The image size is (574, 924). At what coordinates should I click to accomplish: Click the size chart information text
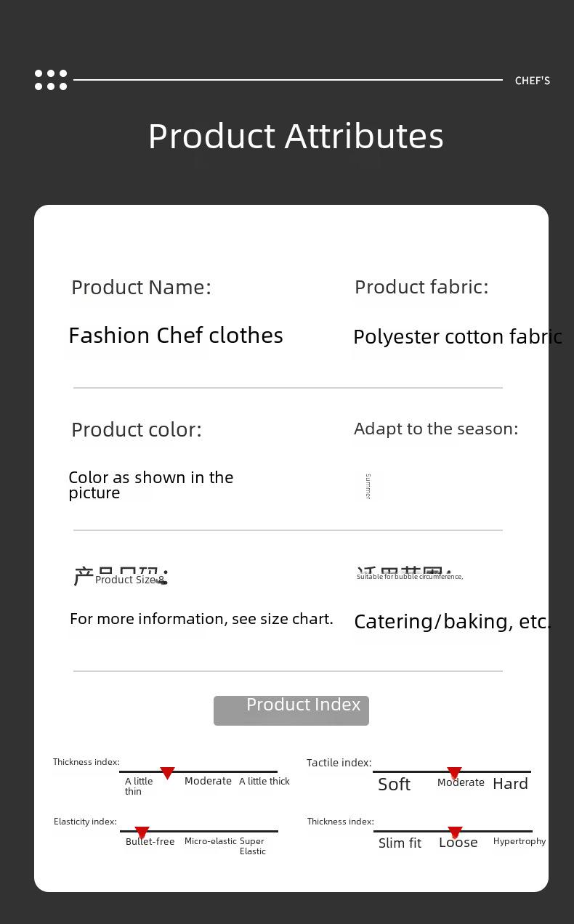tap(201, 619)
